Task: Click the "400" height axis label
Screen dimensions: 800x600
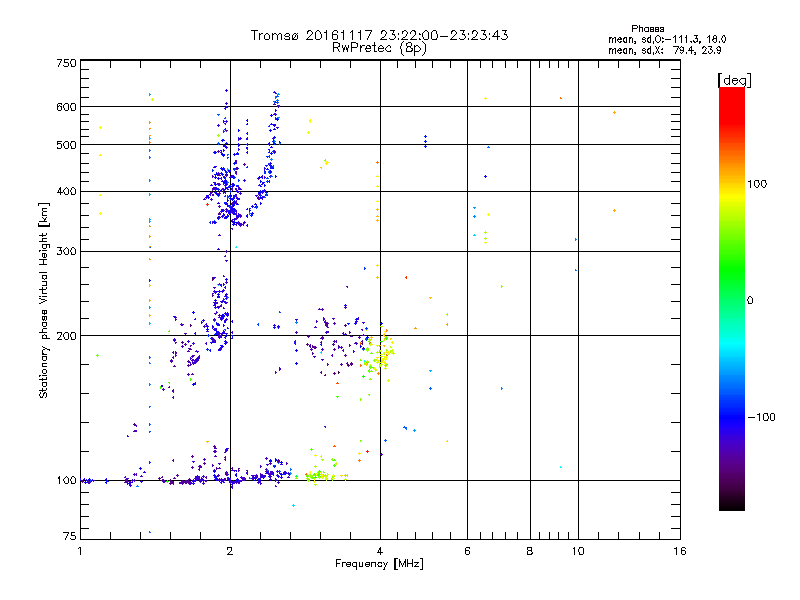Action: coord(66,191)
